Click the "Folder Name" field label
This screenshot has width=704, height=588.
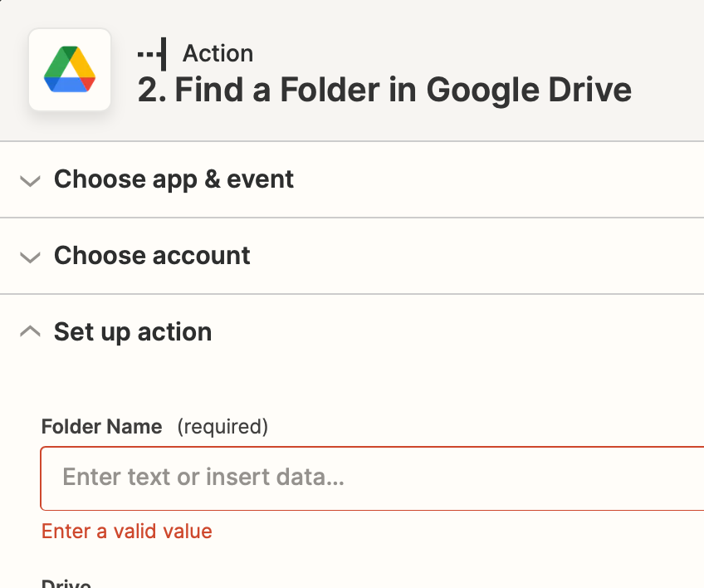[x=102, y=426]
